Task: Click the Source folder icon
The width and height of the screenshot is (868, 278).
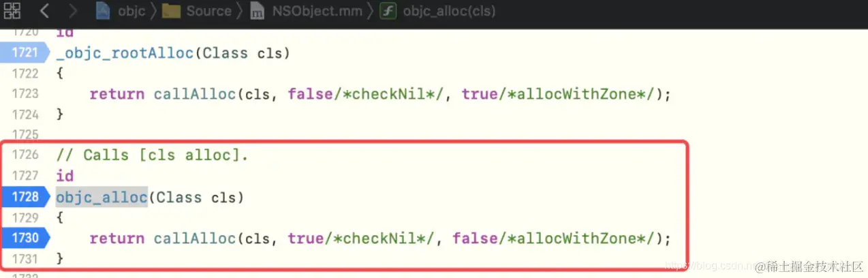Action: (172, 12)
